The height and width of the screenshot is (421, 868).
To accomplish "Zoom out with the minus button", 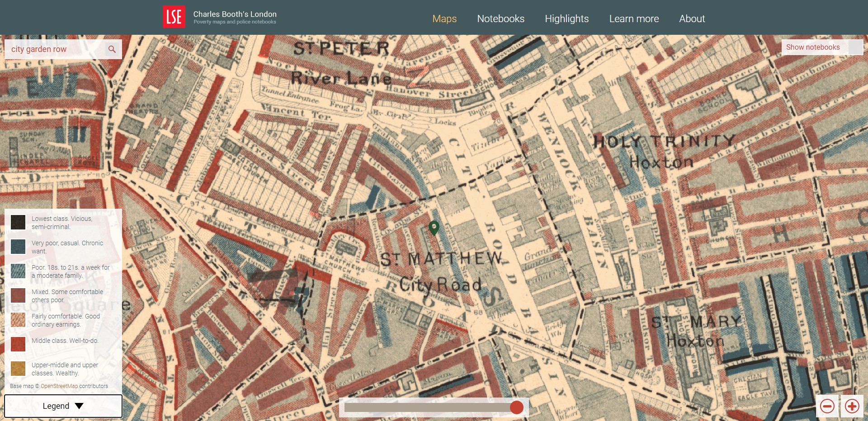I will (x=827, y=406).
